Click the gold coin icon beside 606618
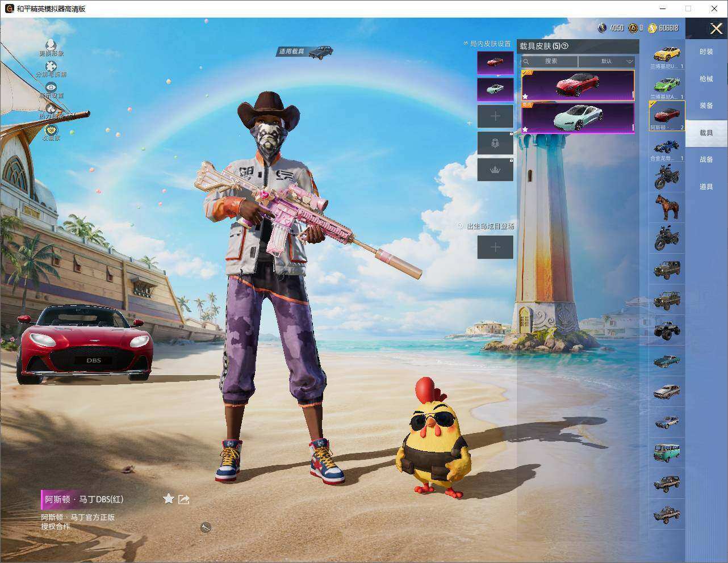This screenshot has height=563, width=728. (652, 28)
